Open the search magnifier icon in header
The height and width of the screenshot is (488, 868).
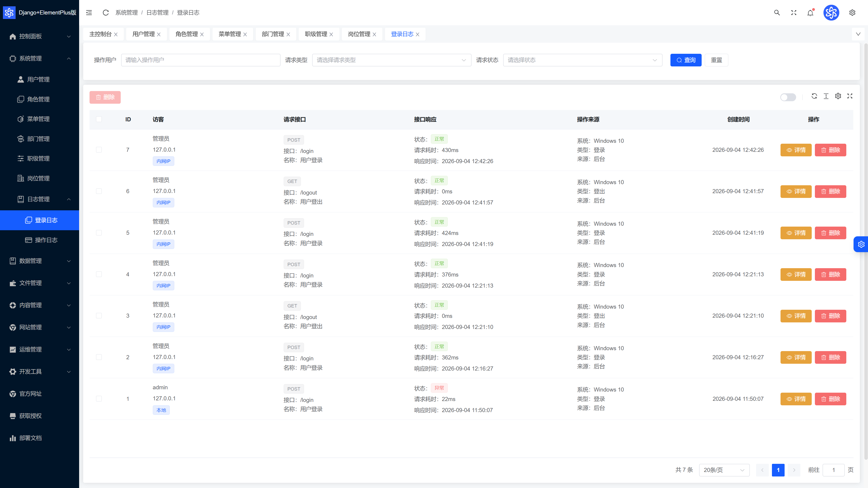pyautogui.click(x=777, y=12)
